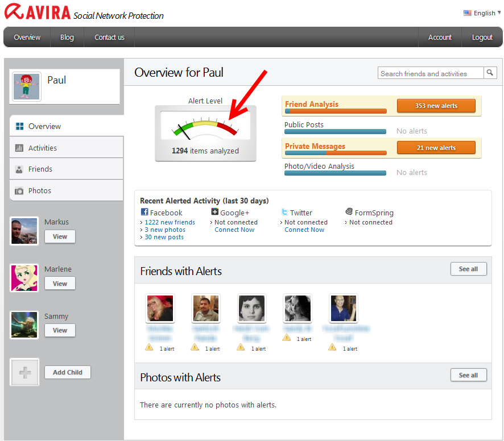
Task: Select the Google+ icon
Action: click(214, 212)
